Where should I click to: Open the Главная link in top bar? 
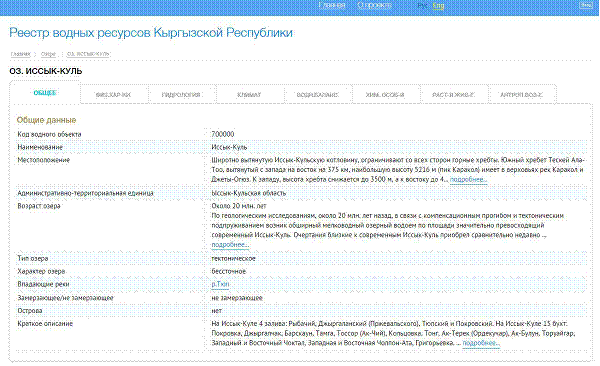pyautogui.click(x=332, y=5)
